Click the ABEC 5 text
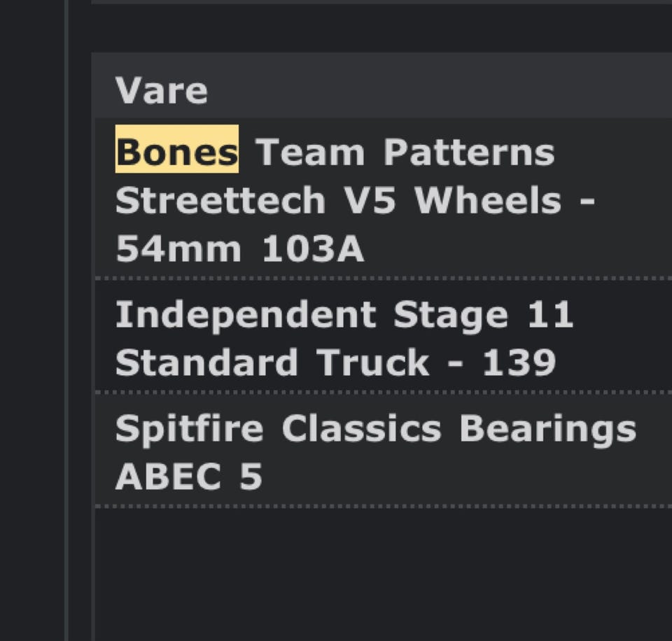 (188, 477)
